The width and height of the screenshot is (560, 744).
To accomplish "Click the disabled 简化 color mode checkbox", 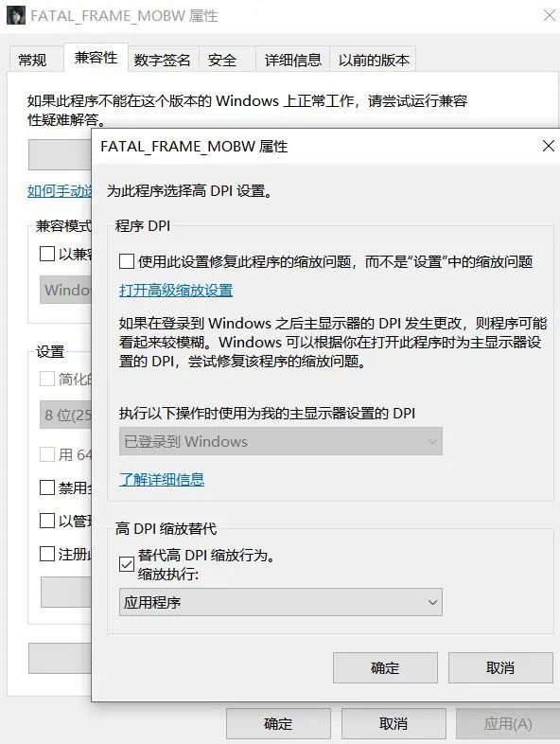I will click(47, 379).
